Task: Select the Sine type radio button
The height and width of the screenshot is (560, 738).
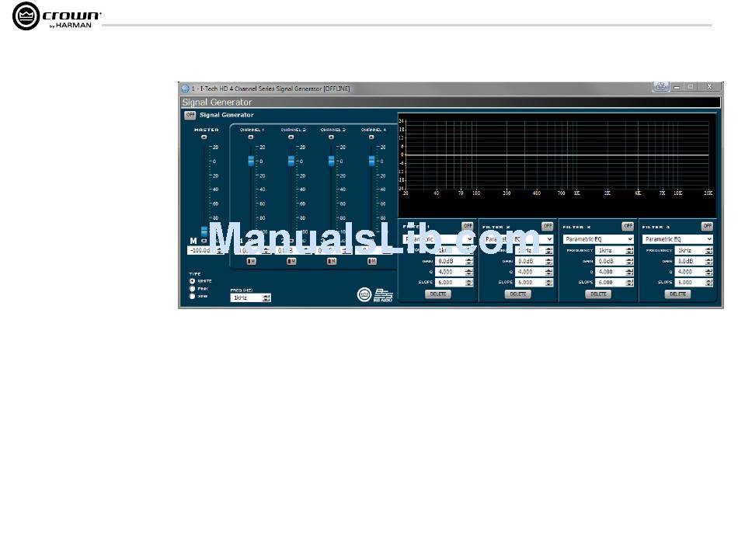Action: pos(192,297)
